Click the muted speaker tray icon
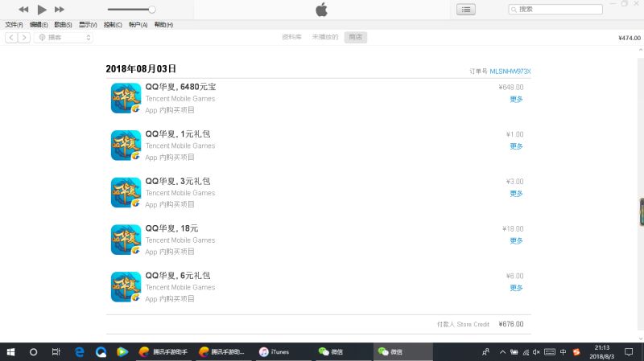Viewport: 644px width, 361px height. (536, 352)
